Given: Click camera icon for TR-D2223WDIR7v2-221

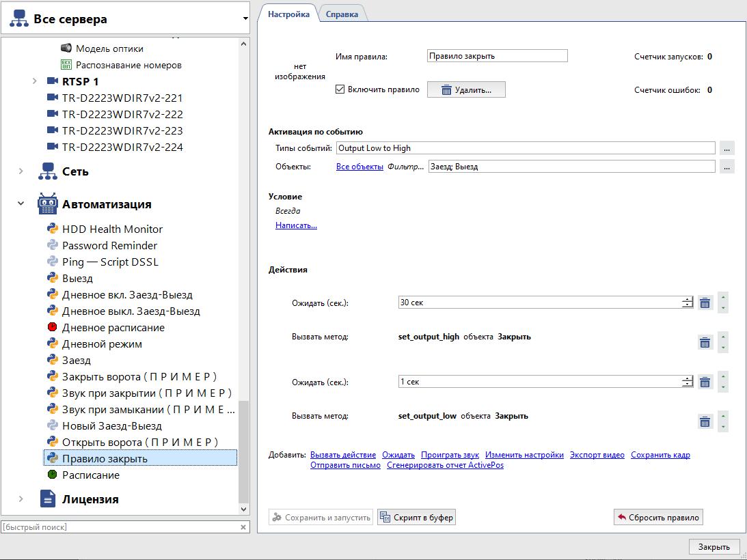Looking at the screenshot, I should (x=53, y=98).
